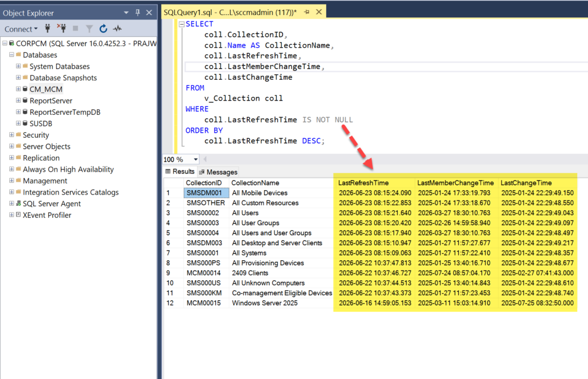Open the 100 % zoom dropdown
The image size is (588, 379).
tap(195, 159)
